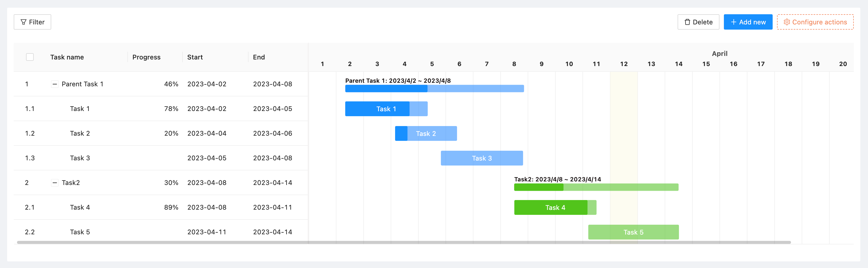Click day 12 in the April timeline
The width and height of the screenshot is (868, 268).
624,64
